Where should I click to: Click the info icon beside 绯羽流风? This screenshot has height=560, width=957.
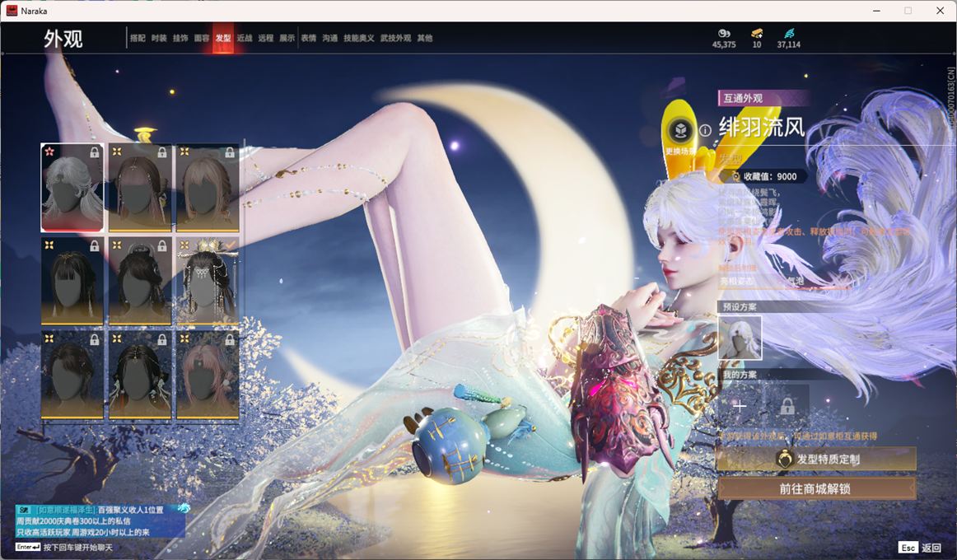pyautogui.click(x=705, y=130)
